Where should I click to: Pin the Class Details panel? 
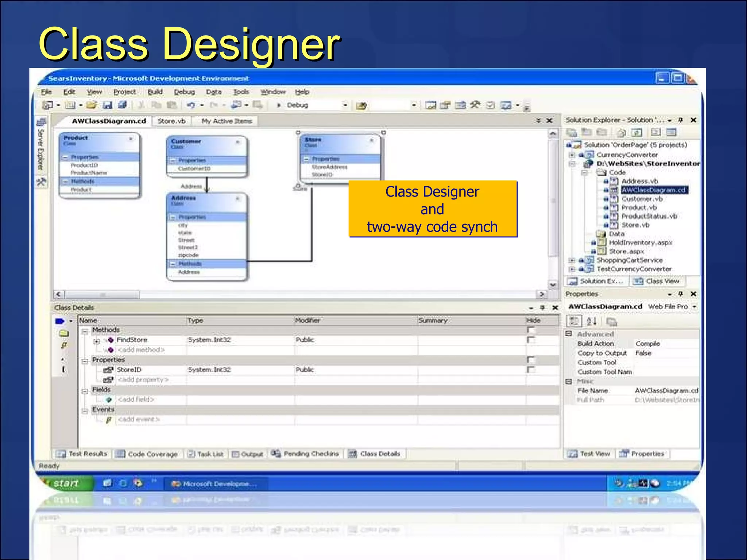pos(542,308)
